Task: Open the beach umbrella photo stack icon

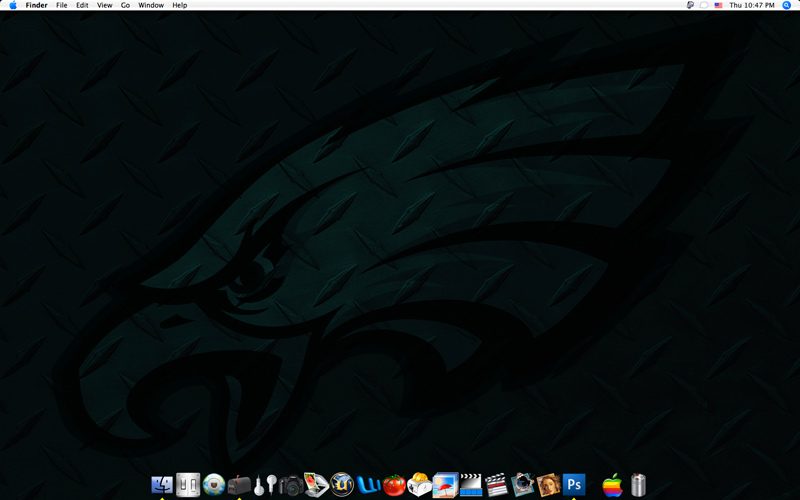Action: (445, 485)
